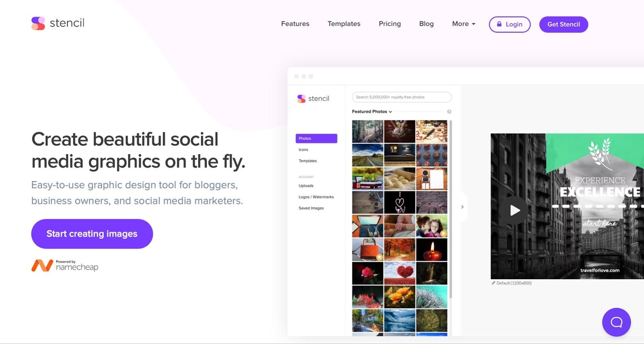Click the royalty-free photos search field

click(x=402, y=97)
